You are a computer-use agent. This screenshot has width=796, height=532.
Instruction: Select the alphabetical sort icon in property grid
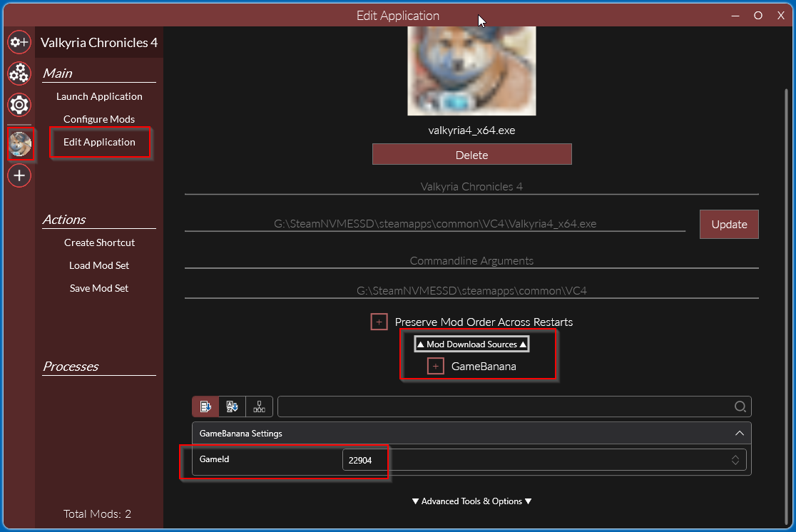pyautogui.click(x=232, y=406)
